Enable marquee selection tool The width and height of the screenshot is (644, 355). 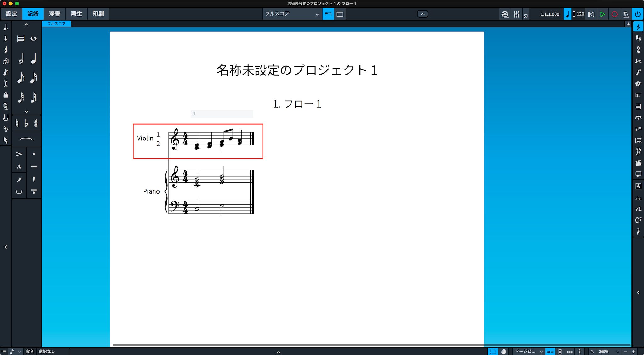(493, 352)
